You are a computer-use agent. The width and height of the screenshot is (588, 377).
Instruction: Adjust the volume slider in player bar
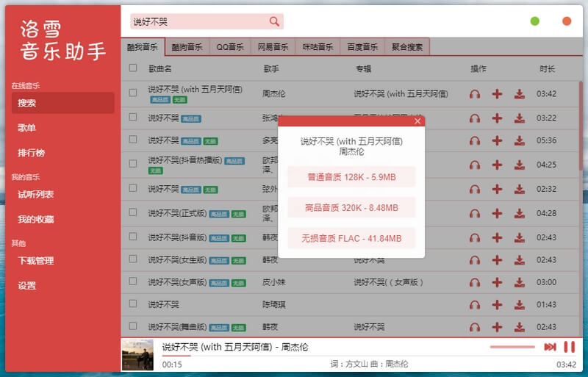(x=512, y=347)
